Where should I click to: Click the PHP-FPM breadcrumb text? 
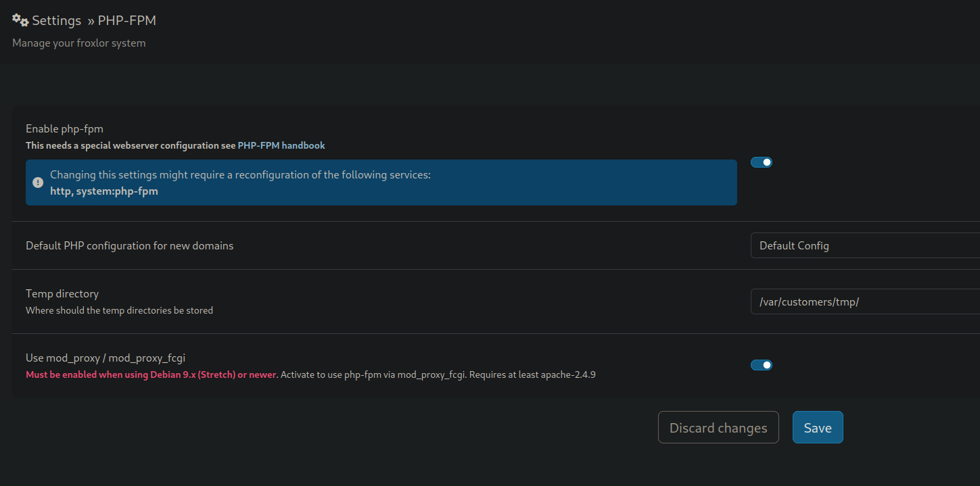pos(127,21)
